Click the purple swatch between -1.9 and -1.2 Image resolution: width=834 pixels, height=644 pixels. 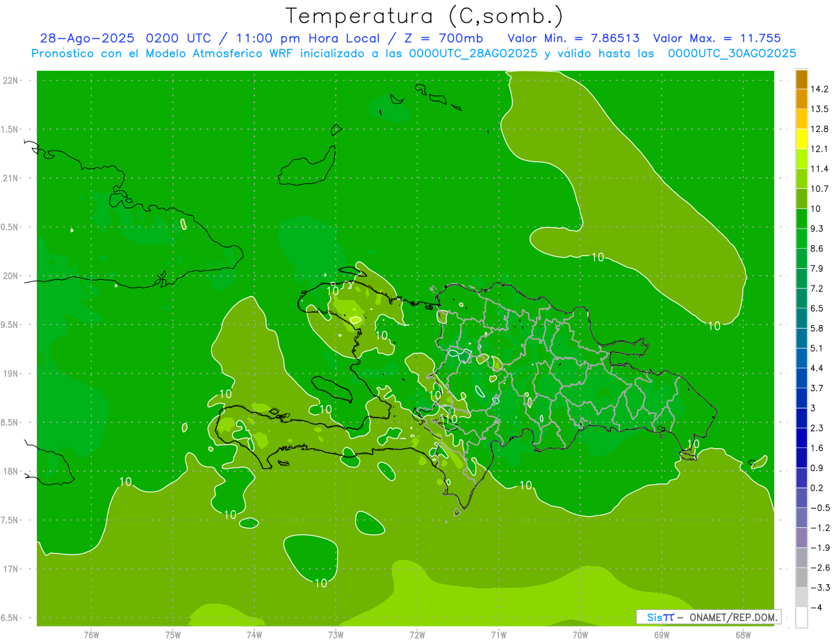click(x=801, y=538)
